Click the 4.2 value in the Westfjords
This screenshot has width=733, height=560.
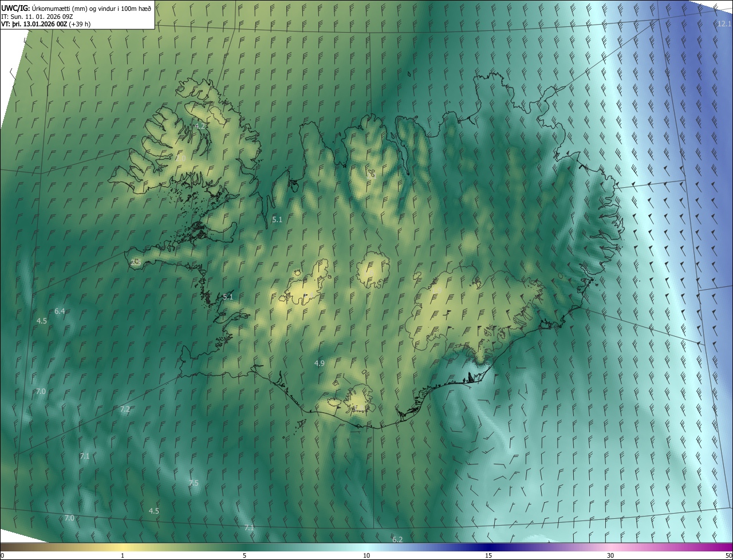(x=200, y=126)
